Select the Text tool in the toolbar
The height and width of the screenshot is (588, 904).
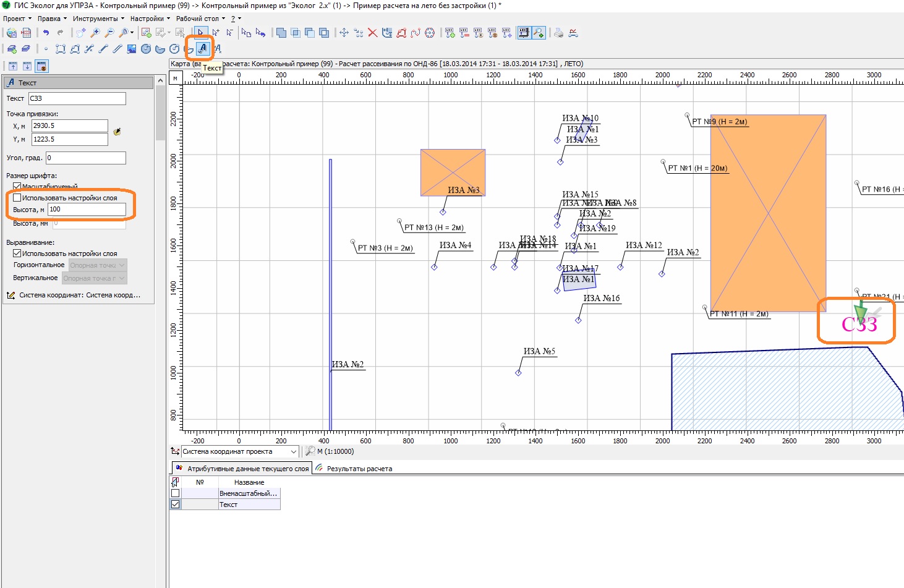(x=202, y=48)
